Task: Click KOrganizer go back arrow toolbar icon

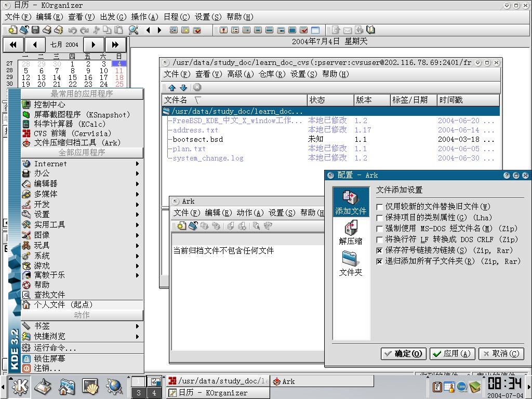Action: [x=148, y=30]
